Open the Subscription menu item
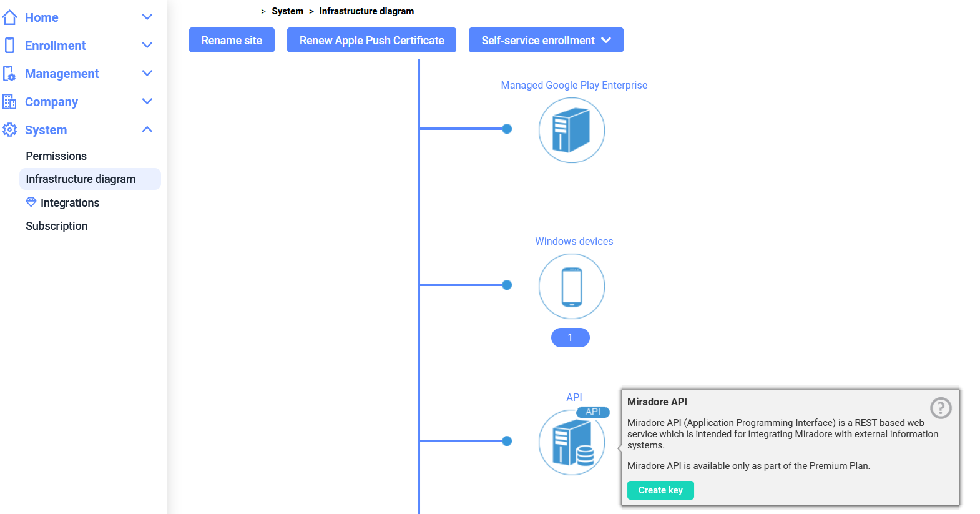 click(56, 226)
